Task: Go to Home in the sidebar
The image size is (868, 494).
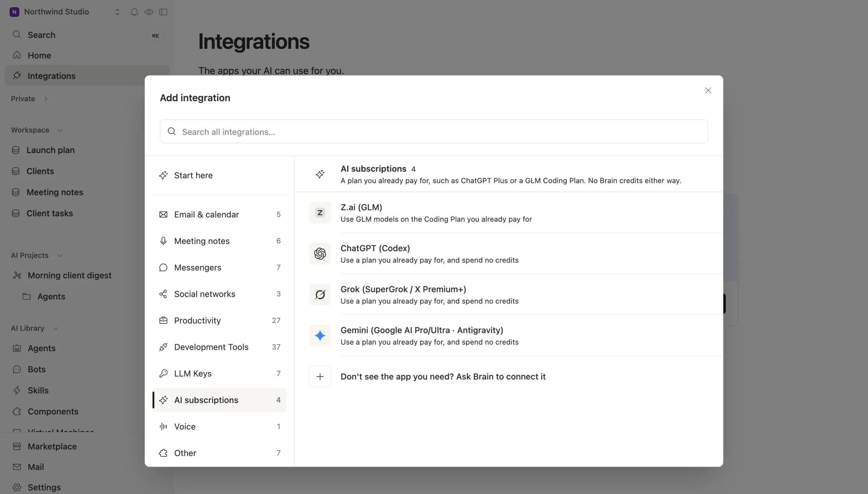Action: 87,55
